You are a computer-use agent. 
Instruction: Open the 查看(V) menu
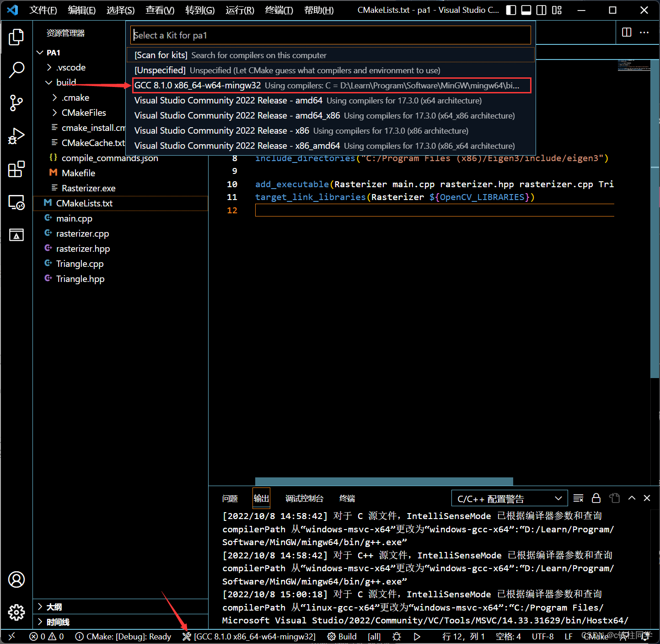click(160, 10)
